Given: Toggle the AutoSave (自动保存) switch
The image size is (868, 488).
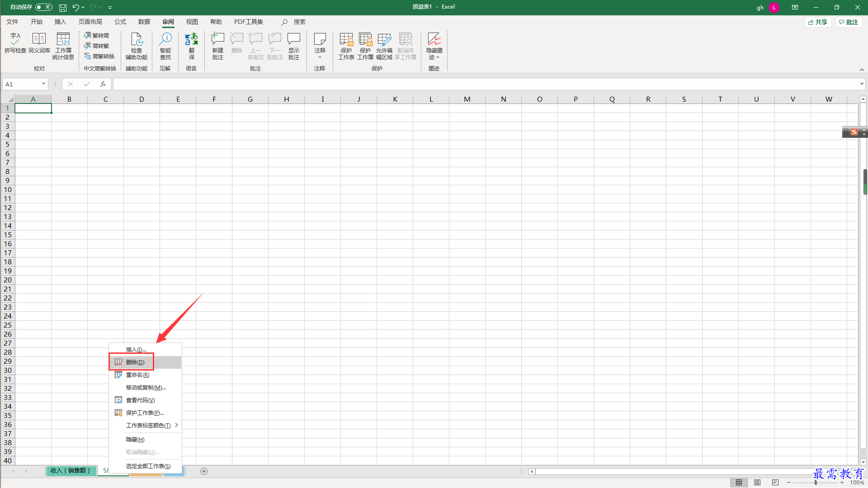Looking at the screenshot, I should pyautogui.click(x=44, y=7).
